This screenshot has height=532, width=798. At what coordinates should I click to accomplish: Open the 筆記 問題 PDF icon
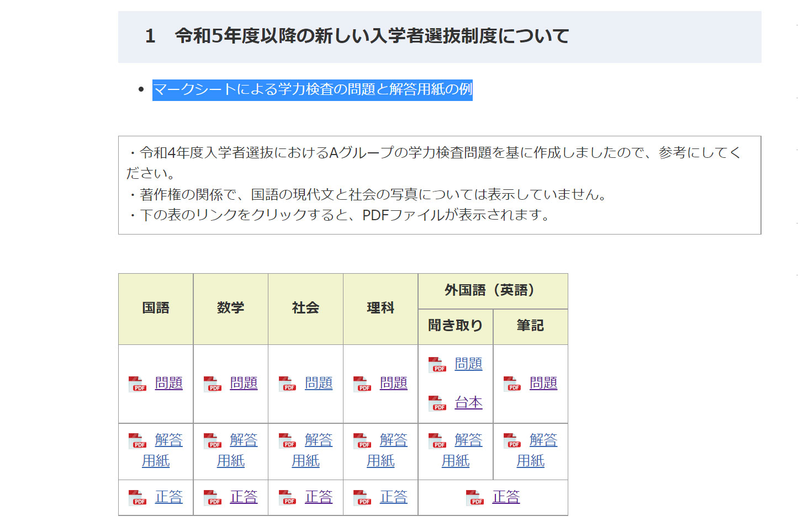click(x=512, y=383)
